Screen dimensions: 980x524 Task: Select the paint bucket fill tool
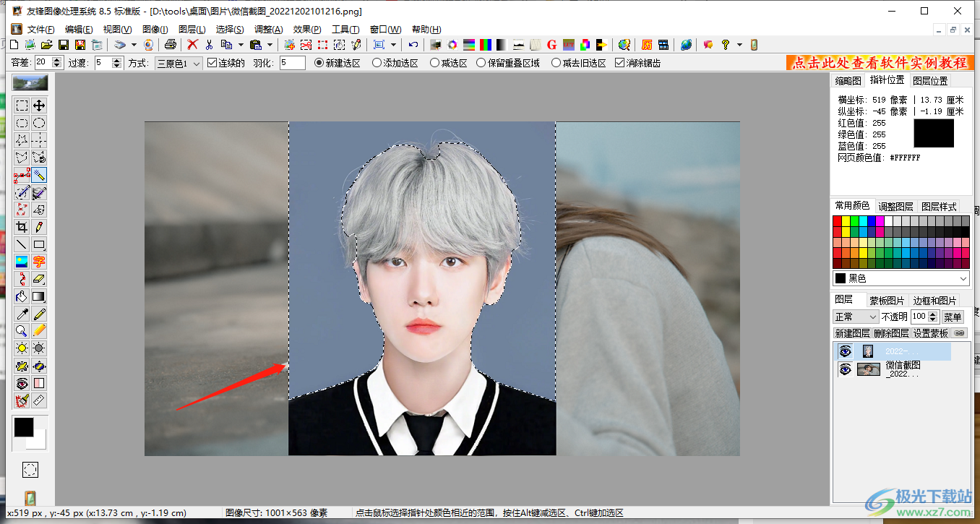click(22, 296)
